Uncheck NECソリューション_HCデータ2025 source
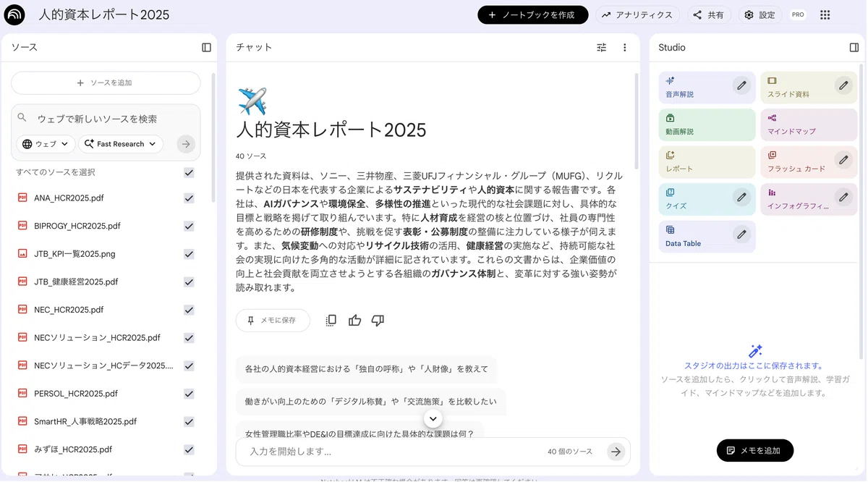The image size is (868, 482). (189, 366)
